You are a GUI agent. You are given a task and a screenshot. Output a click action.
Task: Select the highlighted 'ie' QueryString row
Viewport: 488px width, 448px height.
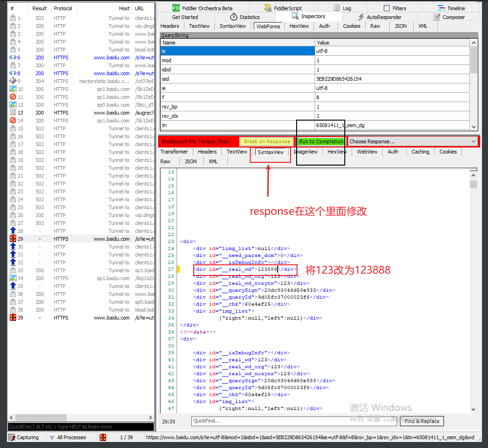[x=315, y=51]
